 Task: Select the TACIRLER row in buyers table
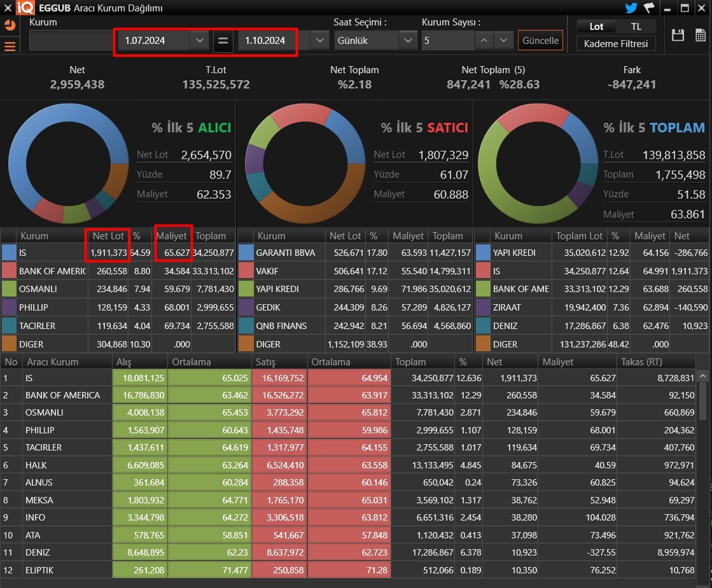(x=118, y=326)
